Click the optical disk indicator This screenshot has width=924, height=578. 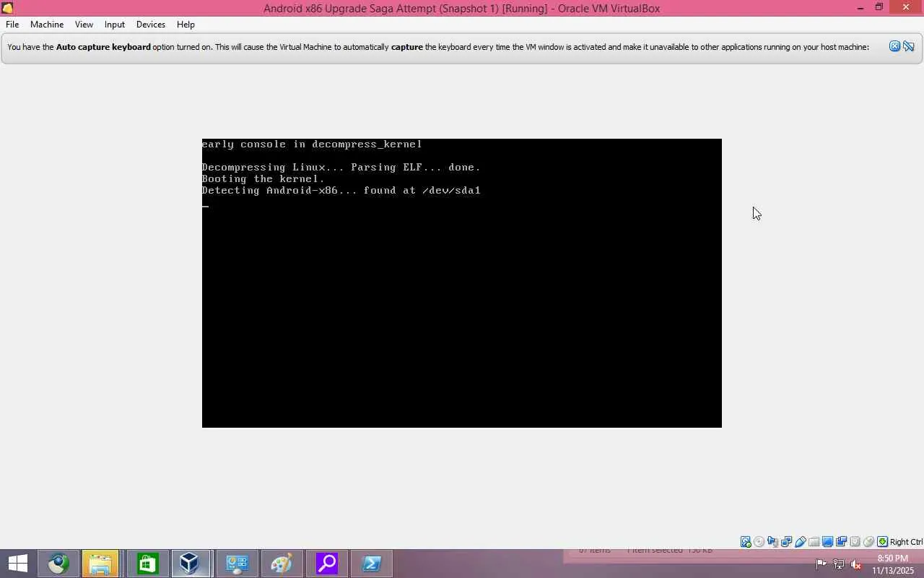click(759, 542)
